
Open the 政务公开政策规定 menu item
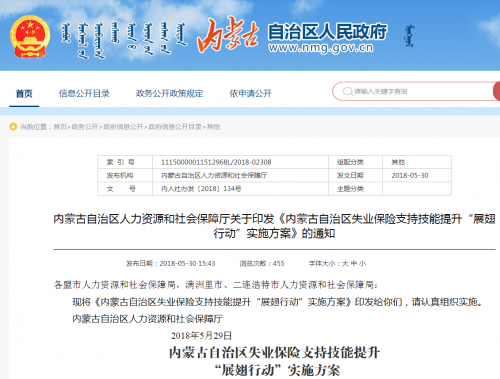[x=169, y=94]
